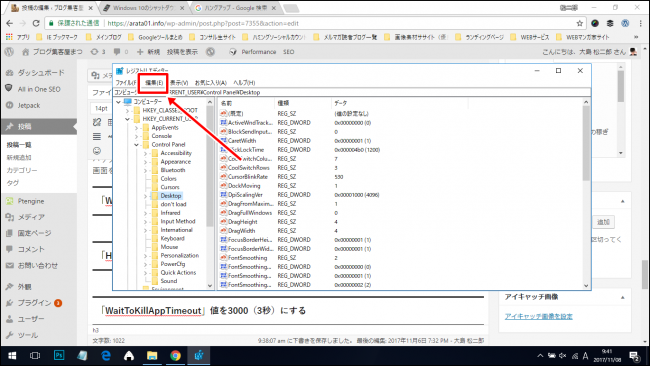This screenshot has width=650, height=366.
Task: Click the Chrome back arrow
Action: 10,23
